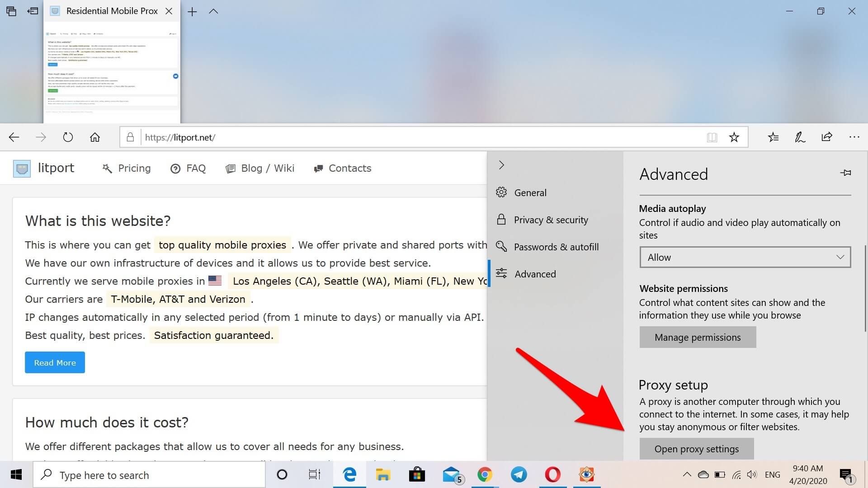Screen dimensions: 868x488
Task: Open volume speaker tray icon
Action: pos(752,474)
